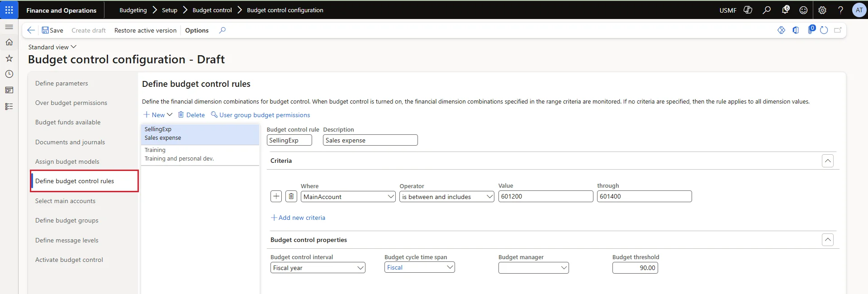Image resolution: width=868 pixels, height=294 pixels.
Task: Click Create draft button
Action: click(89, 30)
